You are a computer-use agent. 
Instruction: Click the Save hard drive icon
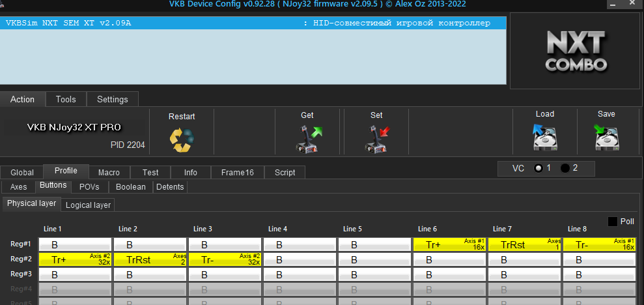tap(607, 138)
